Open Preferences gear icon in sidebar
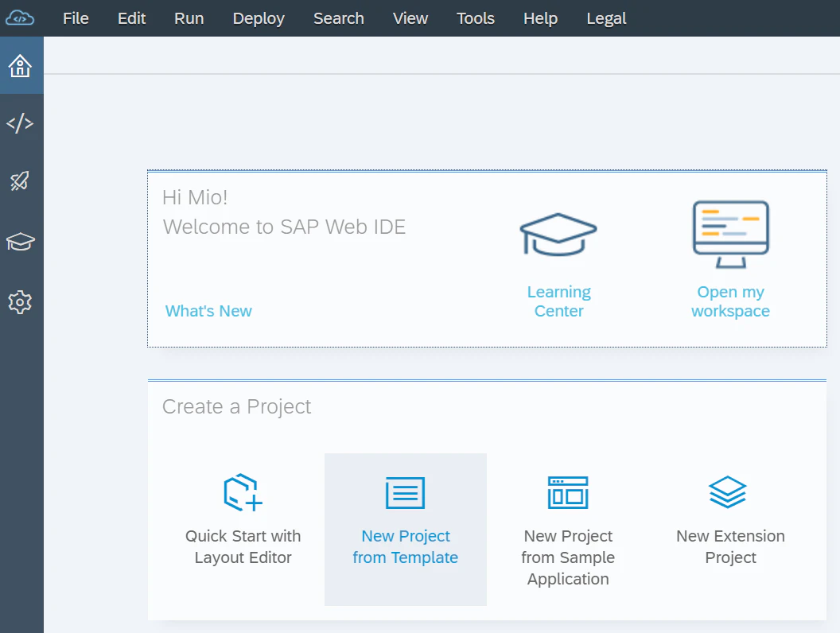Screen dimensions: 840x633 click(x=20, y=302)
